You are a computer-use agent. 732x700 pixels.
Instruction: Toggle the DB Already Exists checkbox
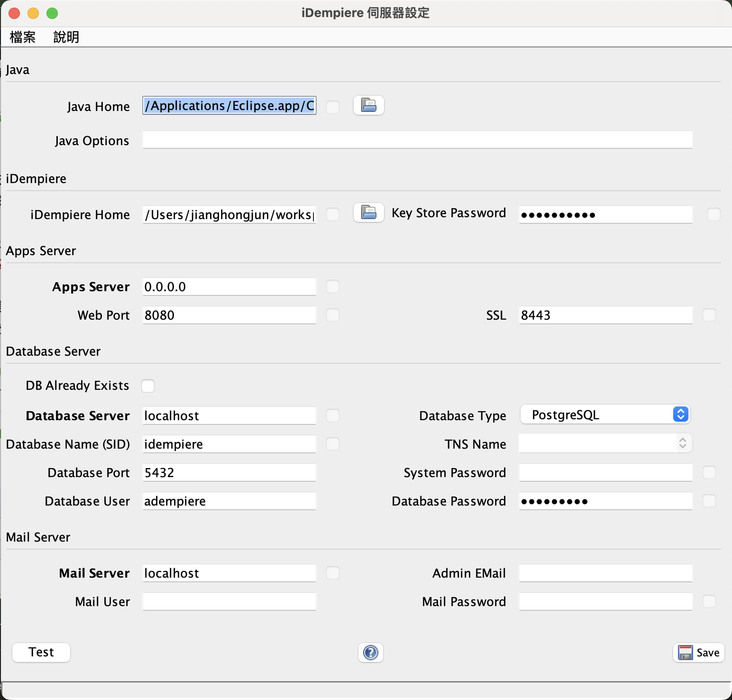click(x=148, y=386)
